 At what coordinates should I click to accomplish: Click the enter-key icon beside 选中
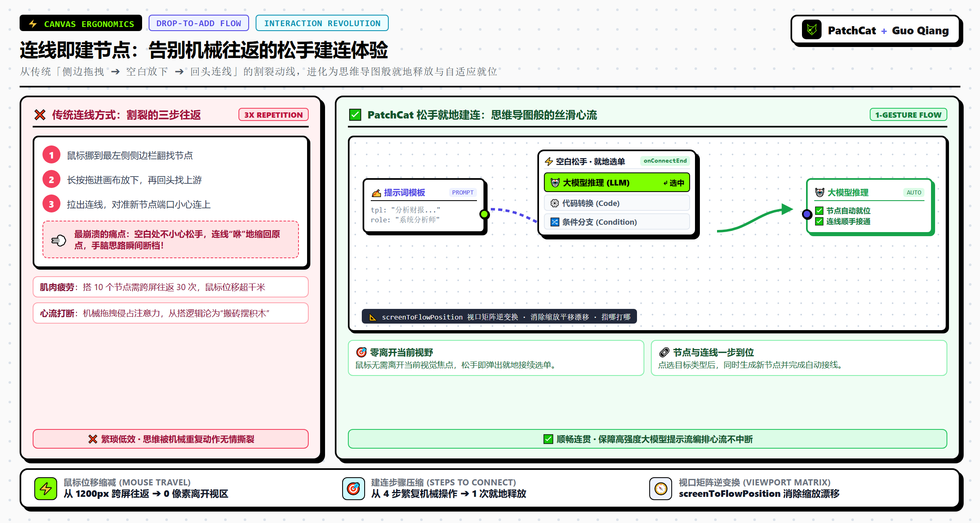[666, 183]
